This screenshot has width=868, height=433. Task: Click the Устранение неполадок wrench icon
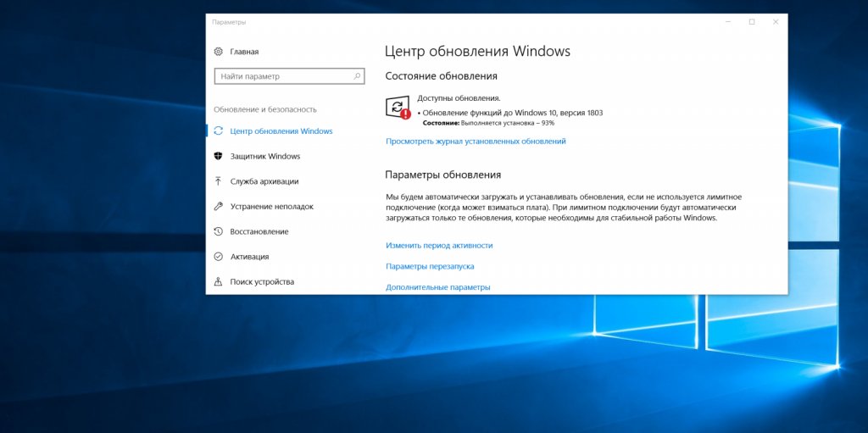[218, 207]
